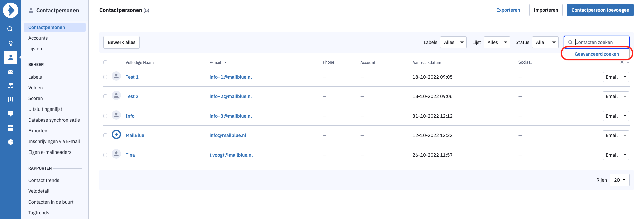The width and height of the screenshot is (644, 219).
Task: Click the Bewerk alles button
Action: 121,42
